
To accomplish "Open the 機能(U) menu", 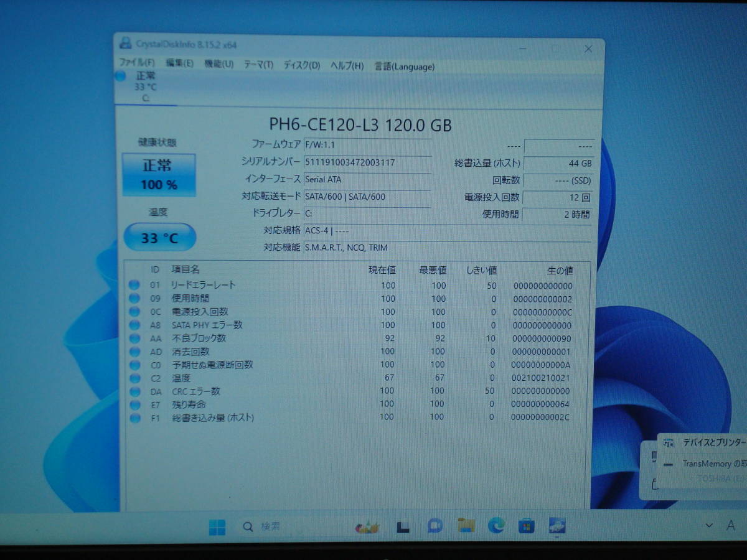I will point(218,64).
